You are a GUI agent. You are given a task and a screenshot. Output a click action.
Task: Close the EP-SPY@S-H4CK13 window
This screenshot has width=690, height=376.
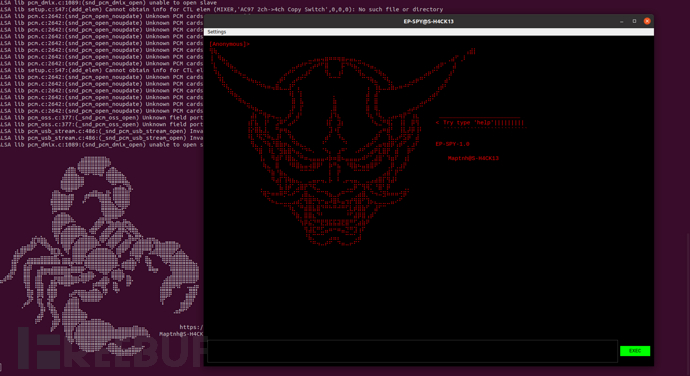click(x=647, y=21)
